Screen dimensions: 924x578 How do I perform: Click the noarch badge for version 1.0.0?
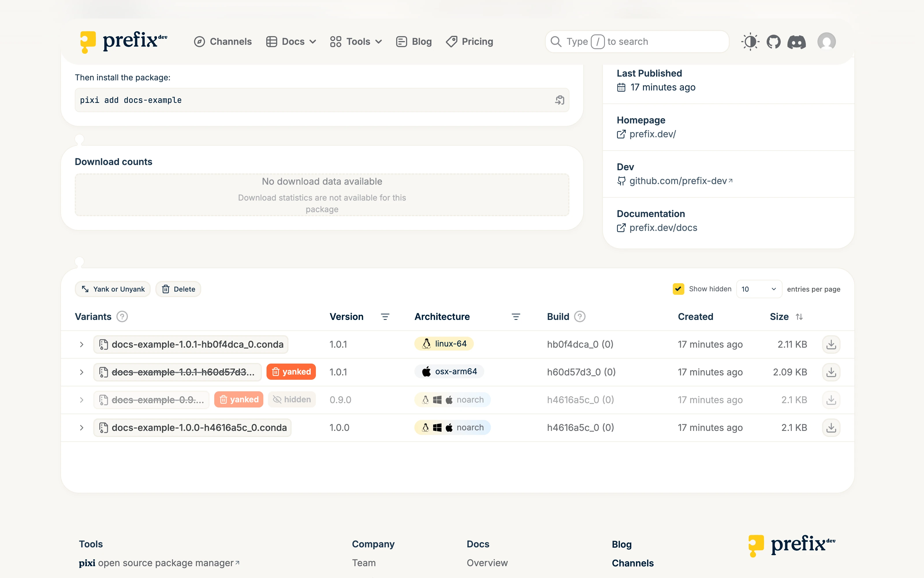452,427
